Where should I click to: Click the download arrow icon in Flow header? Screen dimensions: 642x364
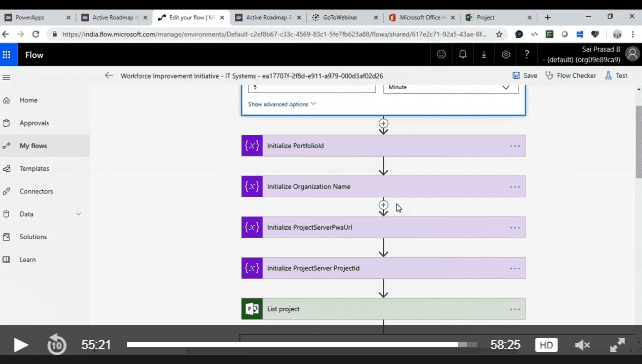(x=484, y=54)
